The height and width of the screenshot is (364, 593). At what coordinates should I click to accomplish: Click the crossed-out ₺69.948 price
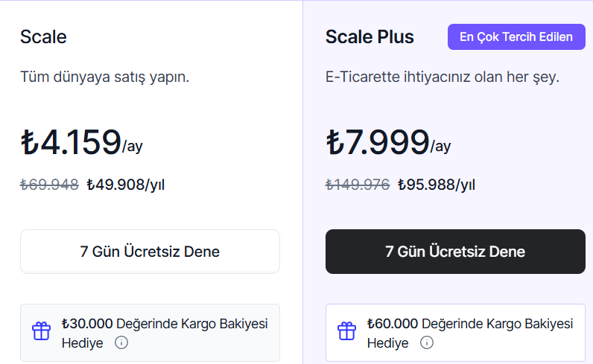tap(50, 185)
